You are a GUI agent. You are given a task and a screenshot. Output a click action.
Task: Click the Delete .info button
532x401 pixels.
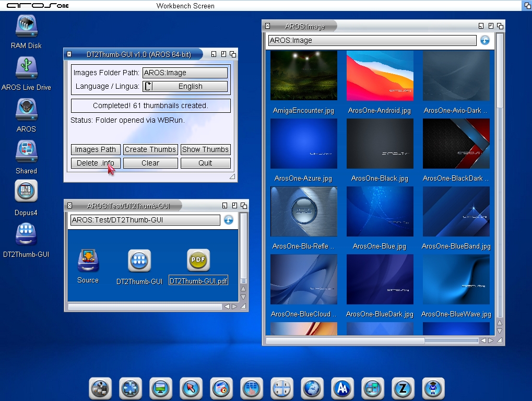click(x=96, y=163)
